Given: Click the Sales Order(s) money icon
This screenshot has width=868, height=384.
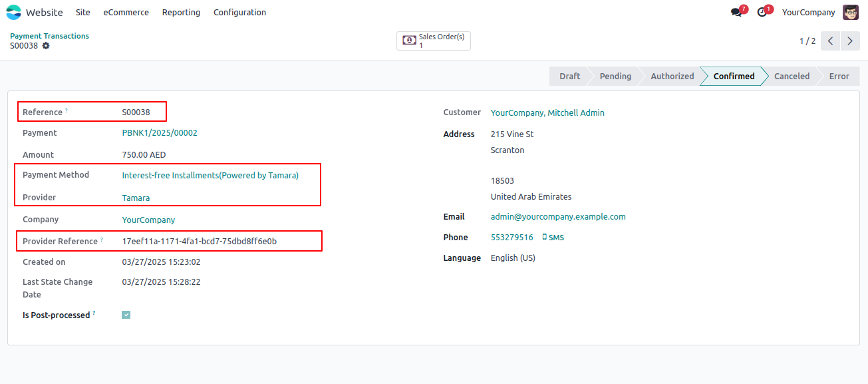Looking at the screenshot, I should [x=409, y=41].
